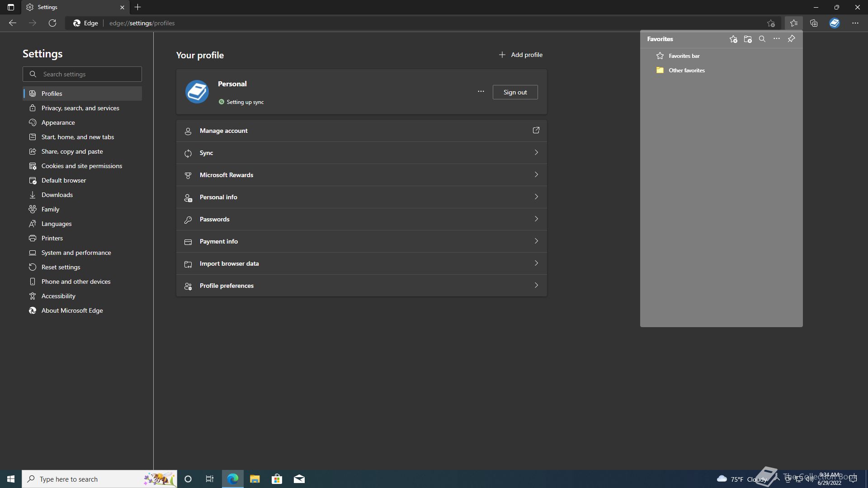Open Start, home, and new tabs
The width and height of the screenshot is (868, 488).
pos(82,137)
